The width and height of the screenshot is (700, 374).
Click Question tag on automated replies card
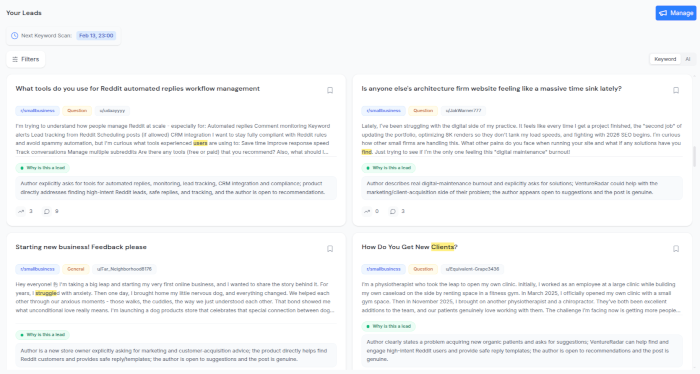coord(77,110)
